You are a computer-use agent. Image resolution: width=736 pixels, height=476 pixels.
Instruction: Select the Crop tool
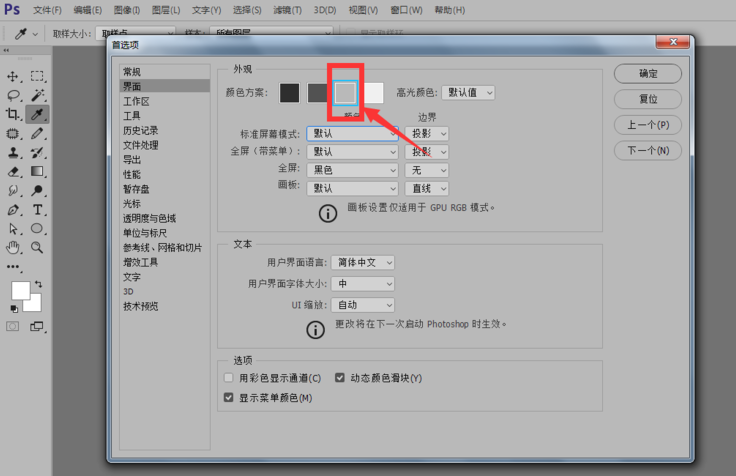point(13,114)
